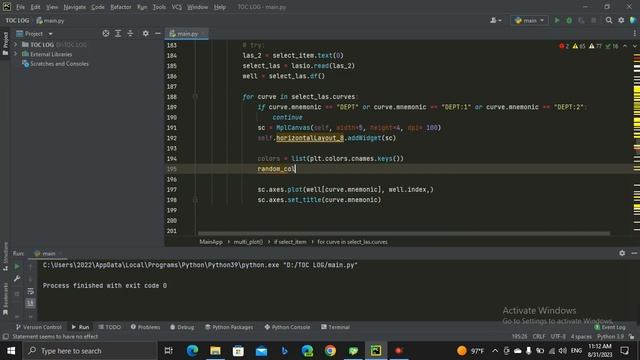Open the Navigate menu

coord(75,7)
